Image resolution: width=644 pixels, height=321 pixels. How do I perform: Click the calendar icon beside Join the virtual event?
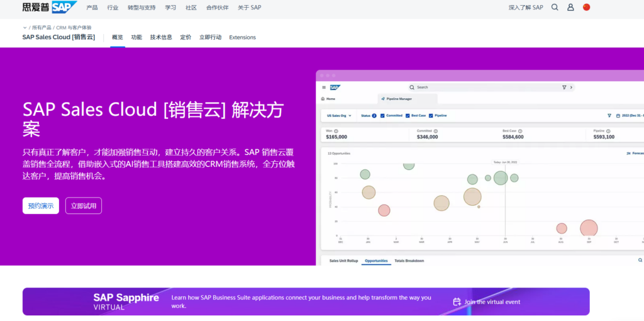coord(457,301)
